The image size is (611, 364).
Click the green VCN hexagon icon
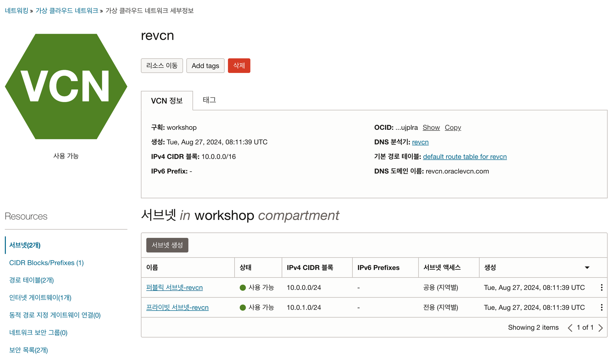coord(66,86)
